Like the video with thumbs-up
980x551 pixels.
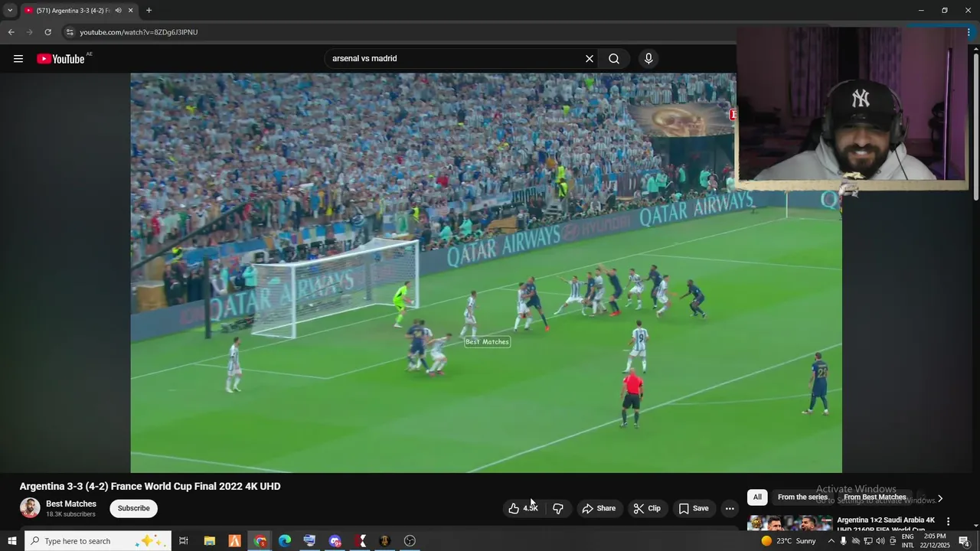tap(523, 508)
